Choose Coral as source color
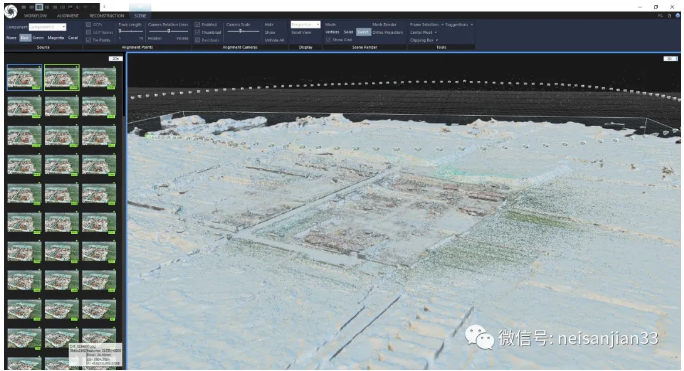684x371 pixels. tap(73, 38)
